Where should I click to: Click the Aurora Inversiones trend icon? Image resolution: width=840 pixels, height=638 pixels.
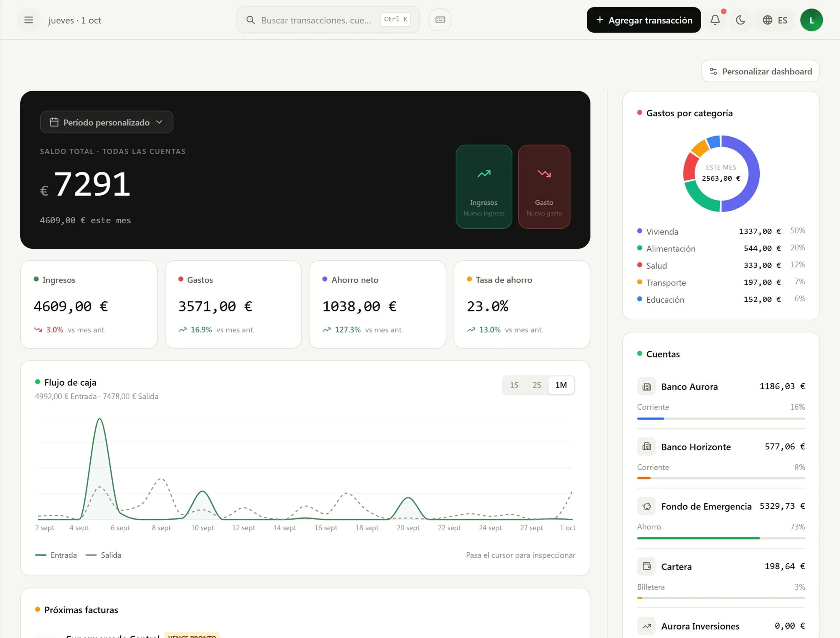(646, 626)
